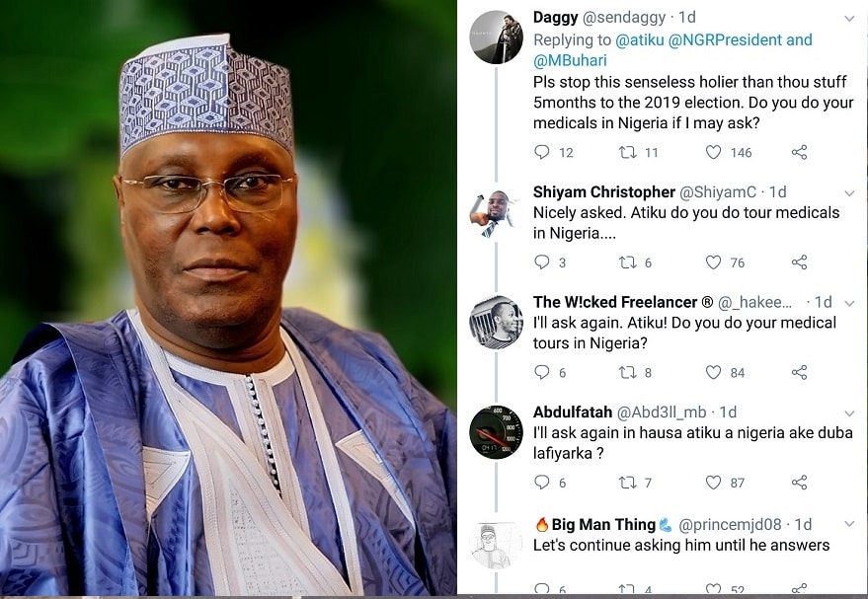Open dropdown chevron on Daggy's tweet
Image resolution: width=868 pixels, height=599 pixels.
[x=849, y=19]
